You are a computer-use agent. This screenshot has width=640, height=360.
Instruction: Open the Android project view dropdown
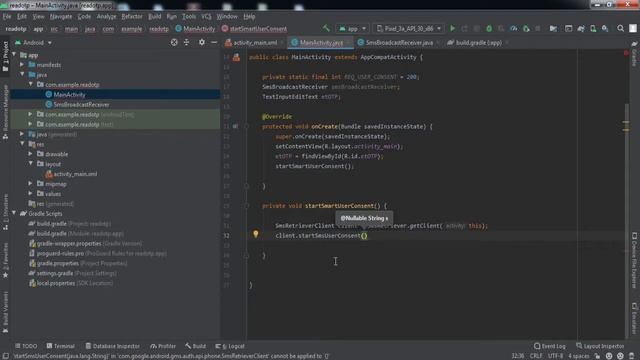[33, 42]
